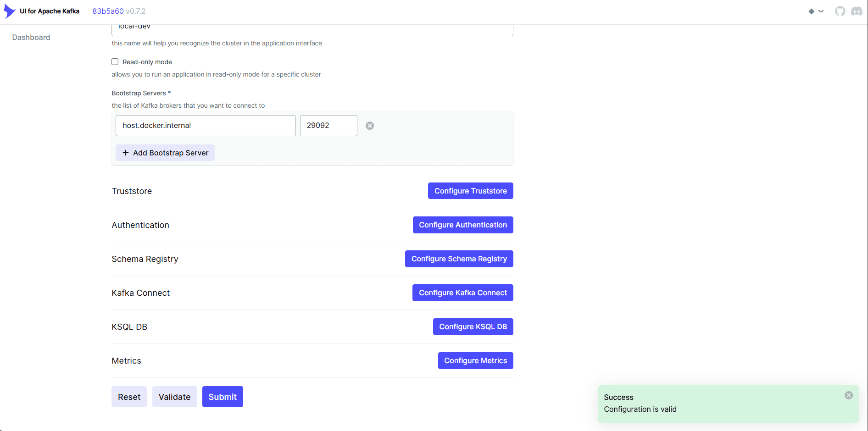Open the GitHub repository icon
The width and height of the screenshot is (868, 431).
(840, 11)
